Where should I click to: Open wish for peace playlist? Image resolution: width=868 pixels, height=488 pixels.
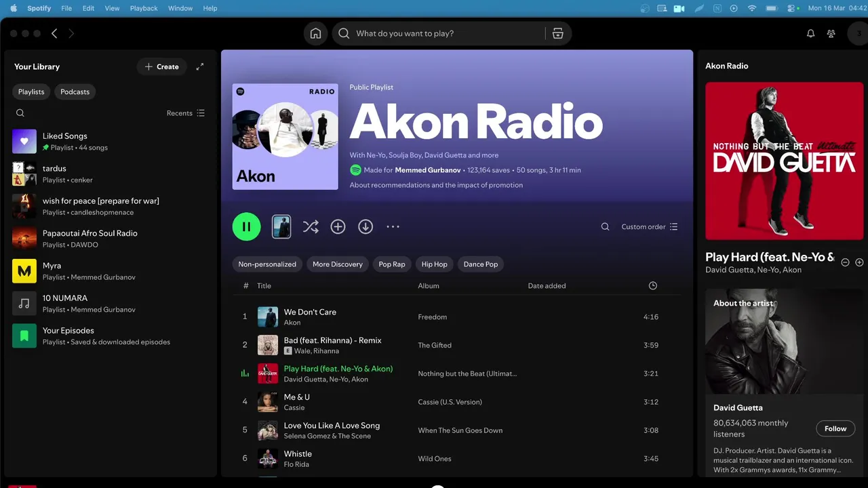coord(111,206)
